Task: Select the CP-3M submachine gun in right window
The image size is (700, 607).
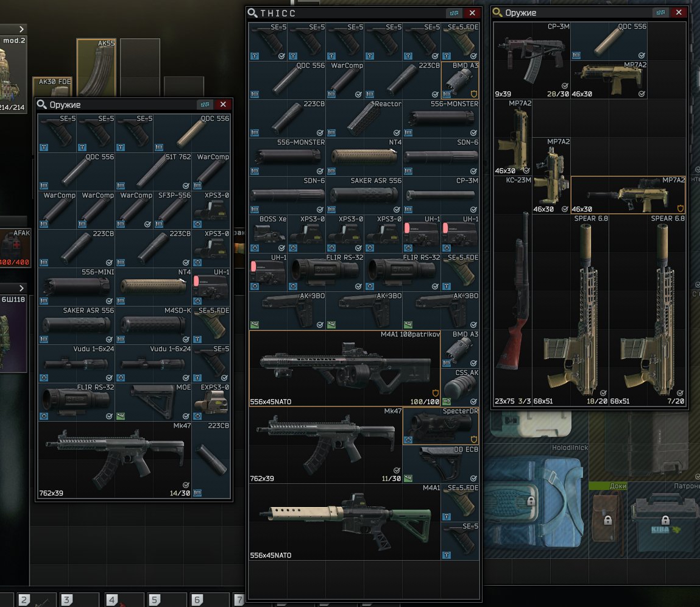Action: tap(532, 60)
